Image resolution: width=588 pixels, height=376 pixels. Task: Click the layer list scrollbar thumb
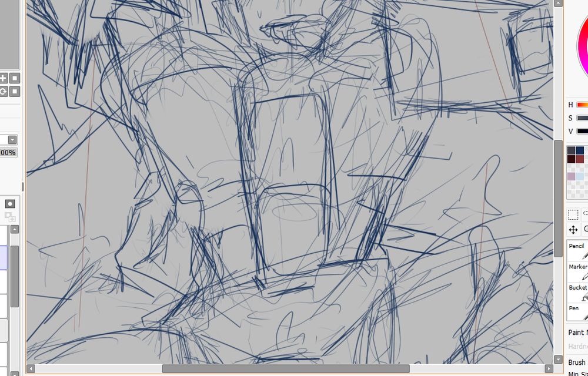tap(14, 276)
